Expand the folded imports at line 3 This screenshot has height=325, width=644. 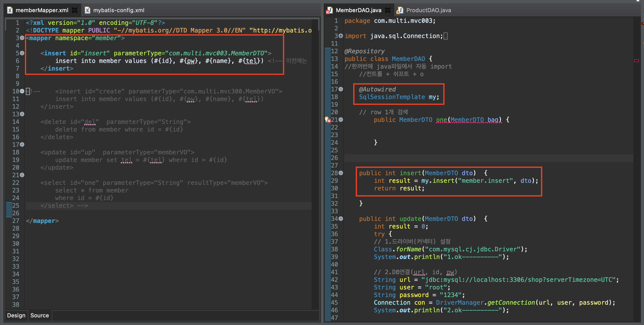tap(341, 36)
